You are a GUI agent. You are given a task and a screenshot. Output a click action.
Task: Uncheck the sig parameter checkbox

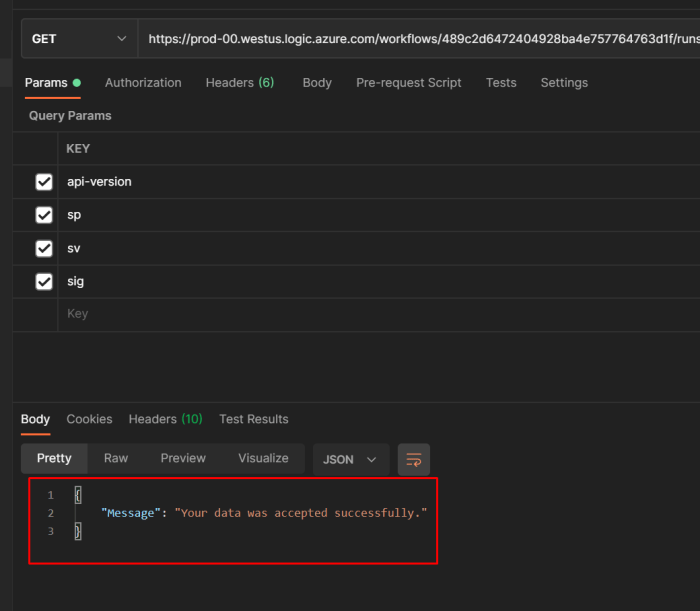(x=44, y=282)
